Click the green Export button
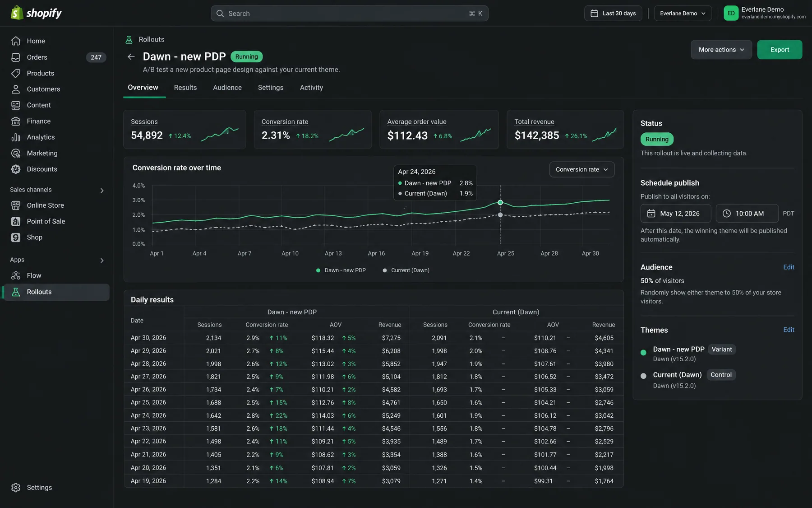 (x=780, y=50)
